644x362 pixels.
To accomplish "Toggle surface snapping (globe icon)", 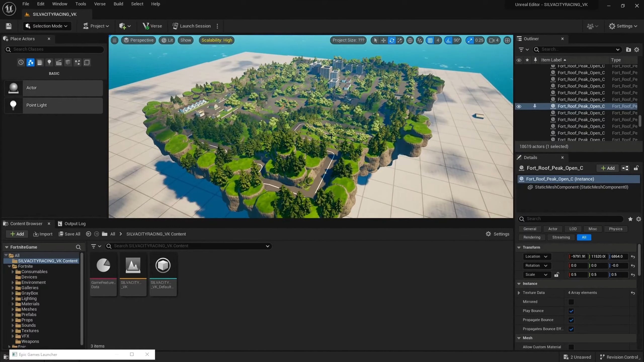I will click(x=410, y=40).
